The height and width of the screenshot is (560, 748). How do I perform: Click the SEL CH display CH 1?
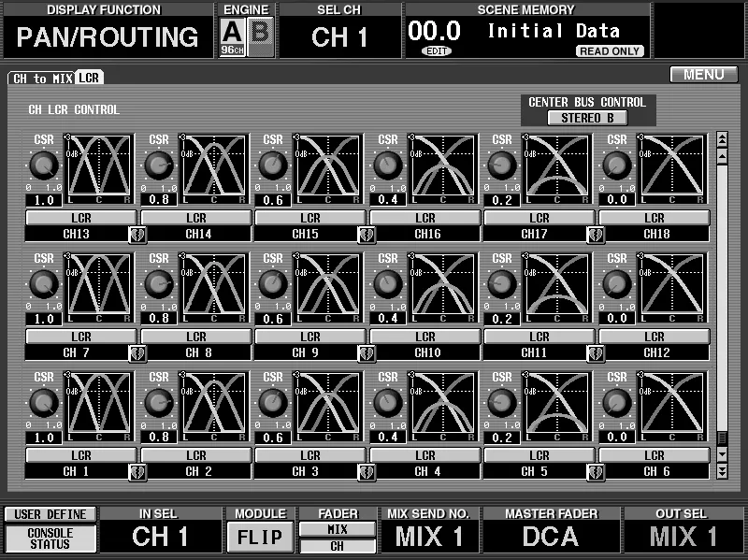[x=339, y=37]
